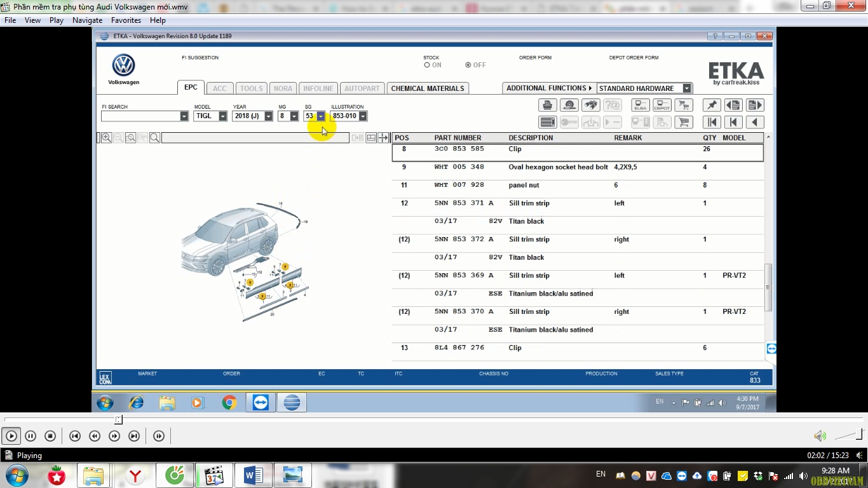This screenshot has width=868, height=488.
Task: Rewind the video
Action: [95, 436]
